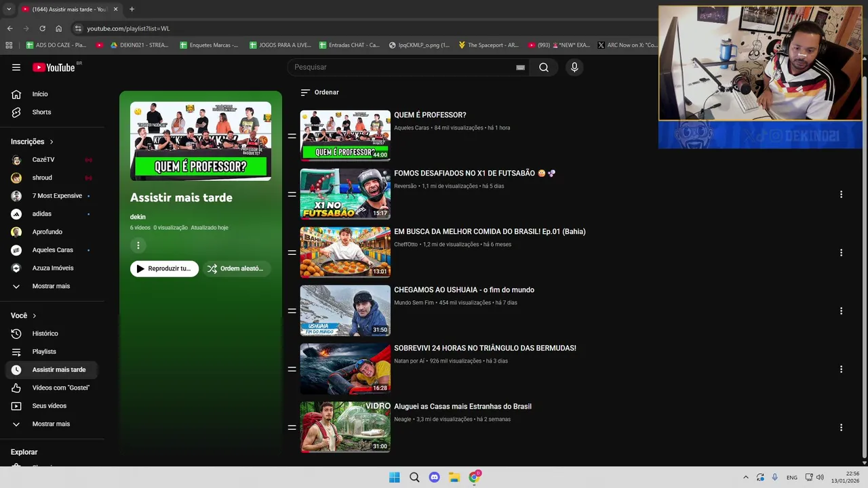868x488 pixels.
Task: Open the Ordenar sort dropdown
Action: point(319,92)
